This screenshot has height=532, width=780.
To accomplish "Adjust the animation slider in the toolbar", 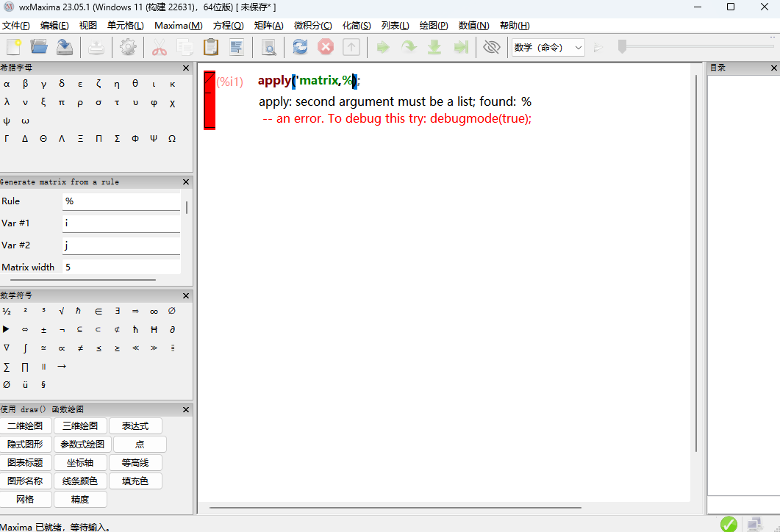I will pyautogui.click(x=622, y=47).
